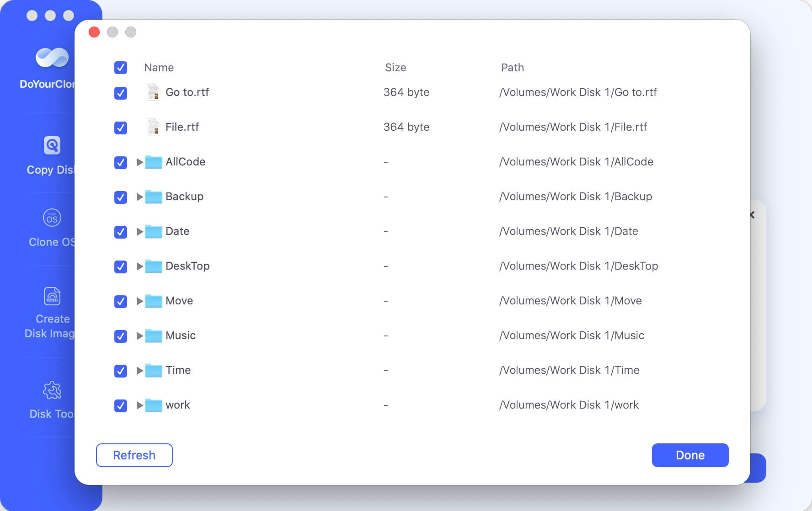This screenshot has height=511, width=812.
Task: Click the DoYourClone logo
Action: pos(51,59)
